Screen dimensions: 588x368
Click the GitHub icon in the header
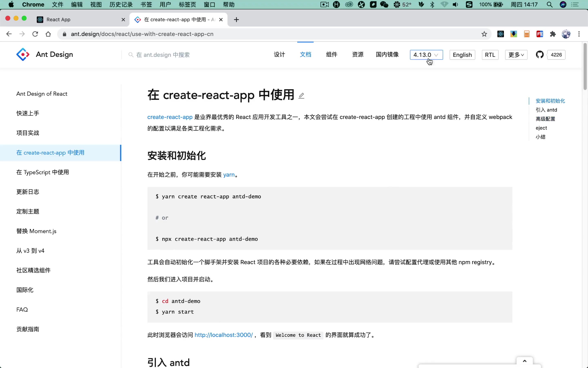[539, 55]
